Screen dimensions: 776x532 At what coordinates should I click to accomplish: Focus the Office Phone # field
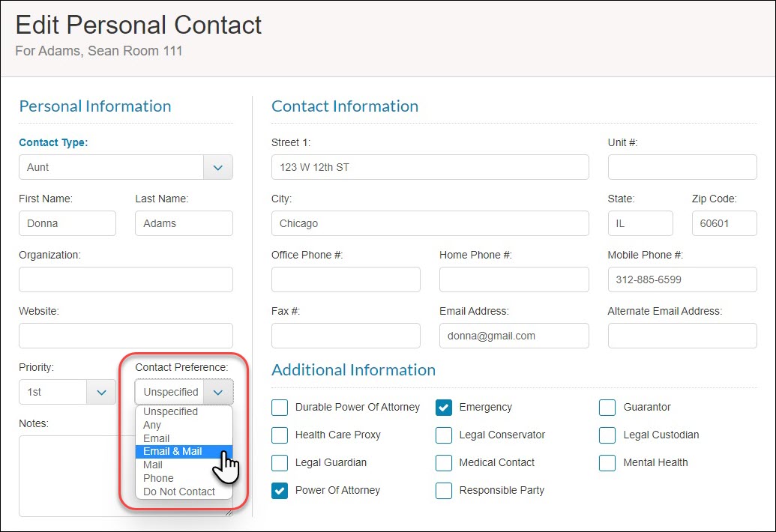346,279
